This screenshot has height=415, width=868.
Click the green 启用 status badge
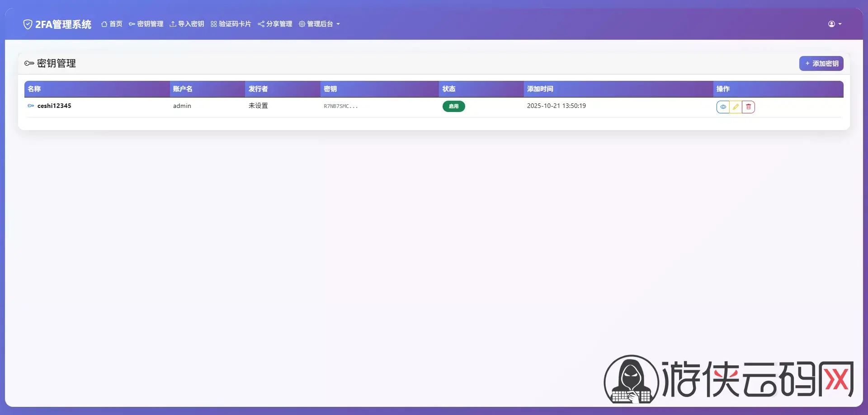coord(453,107)
